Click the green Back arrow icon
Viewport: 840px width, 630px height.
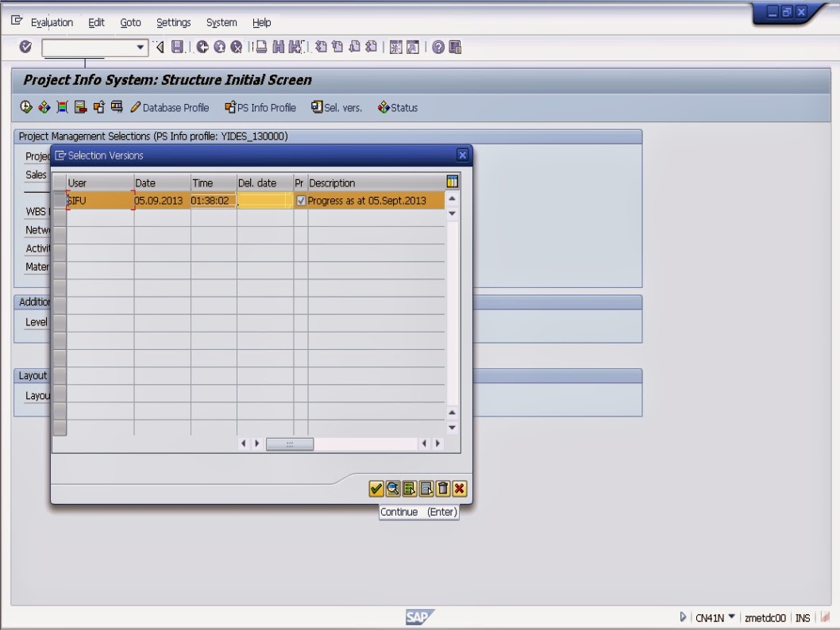tap(202, 47)
